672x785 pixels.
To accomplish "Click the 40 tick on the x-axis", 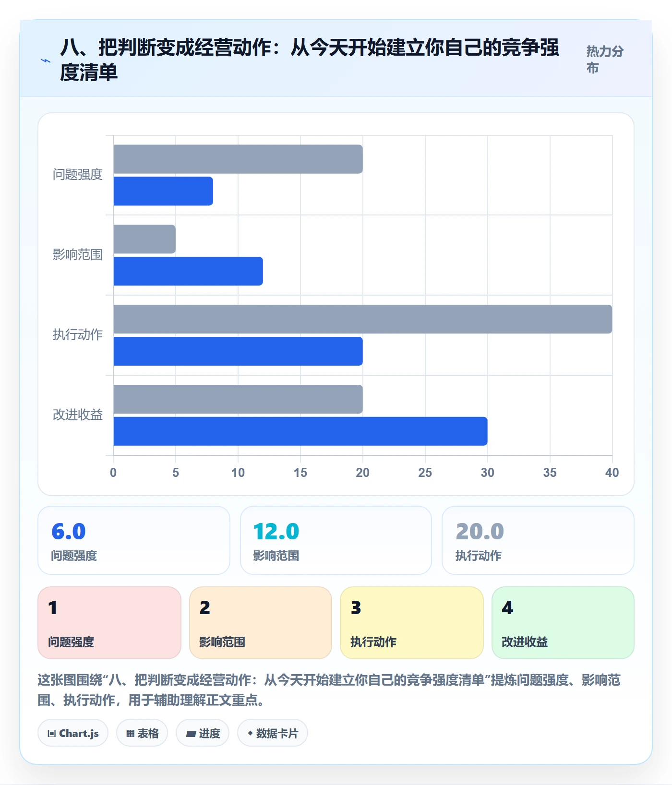I will tap(612, 473).
